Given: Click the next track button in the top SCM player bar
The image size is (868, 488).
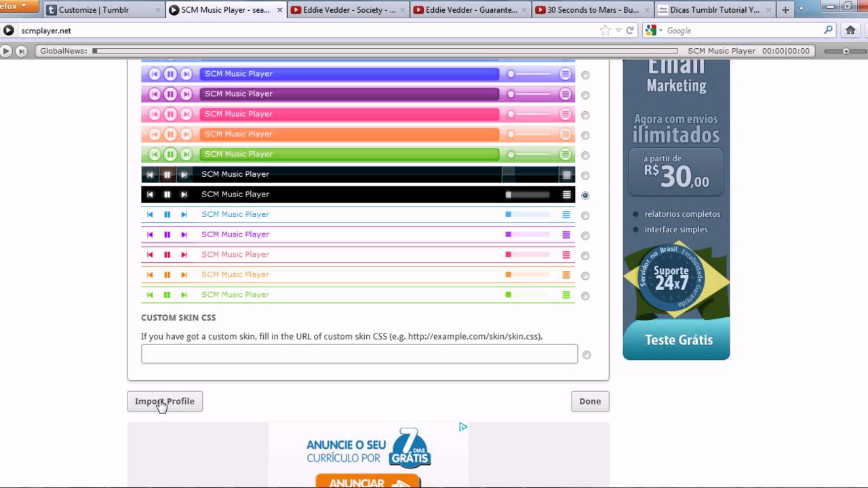Looking at the screenshot, I should 22,51.
